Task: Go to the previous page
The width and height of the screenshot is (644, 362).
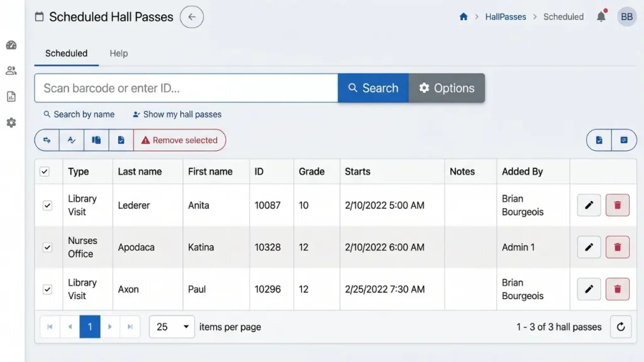Action: coord(70,327)
